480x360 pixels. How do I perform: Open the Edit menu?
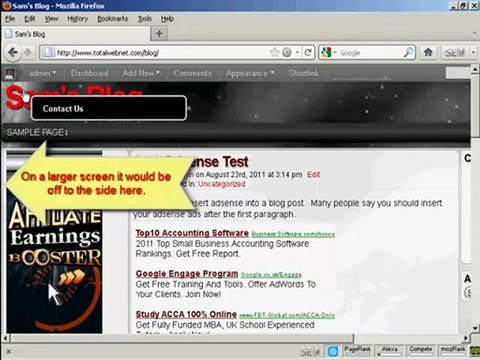click(30, 19)
